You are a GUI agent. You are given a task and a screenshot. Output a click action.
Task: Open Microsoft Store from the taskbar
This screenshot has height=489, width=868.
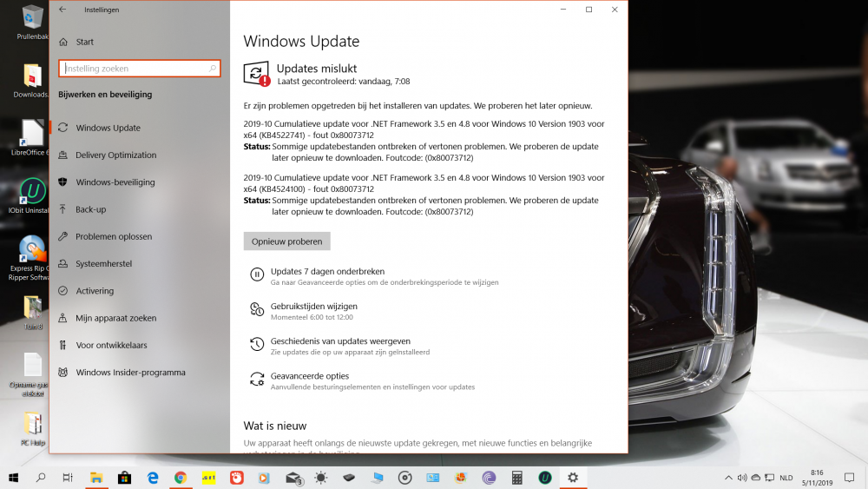tap(124, 478)
